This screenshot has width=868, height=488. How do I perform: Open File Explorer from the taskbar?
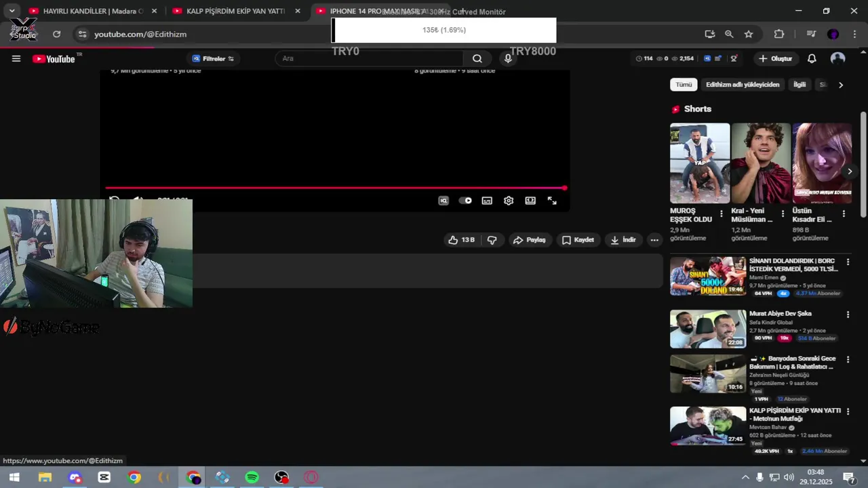click(x=45, y=477)
